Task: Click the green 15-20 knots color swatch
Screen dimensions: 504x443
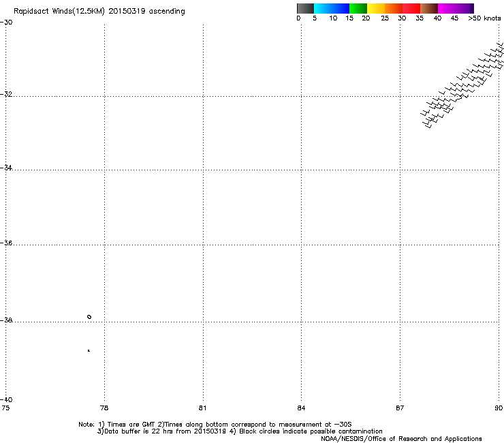Action: pos(358,8)
